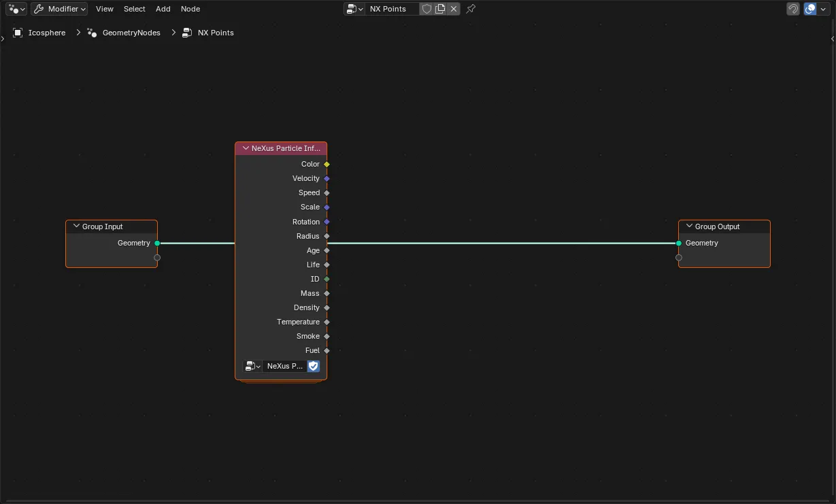This screenshot has width=836, height=504.
Task: Browse node groups inside NeXus node
Action: pyautogui.click(x=252, y=366)
